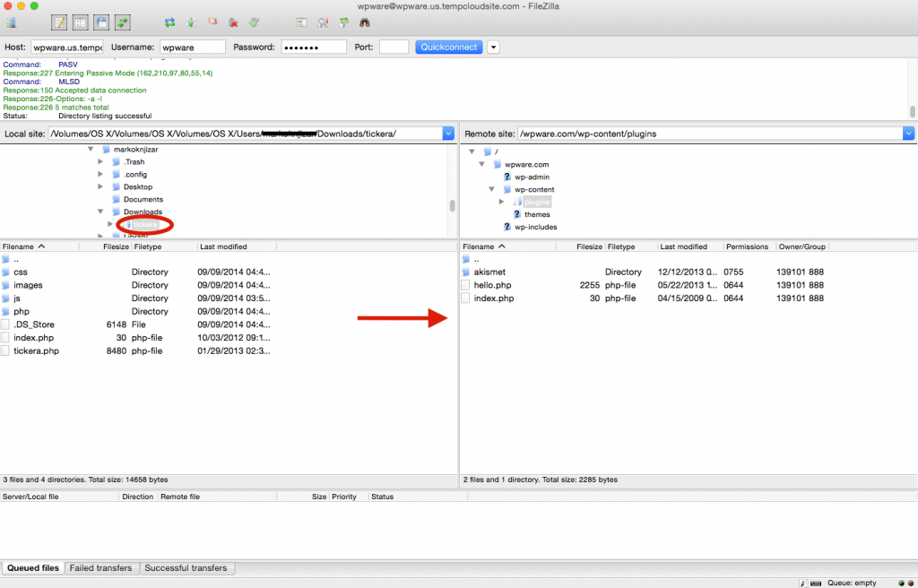Click the Port input field
The height and width of the screenshot is (588, 918).
[x=394, y=48]
